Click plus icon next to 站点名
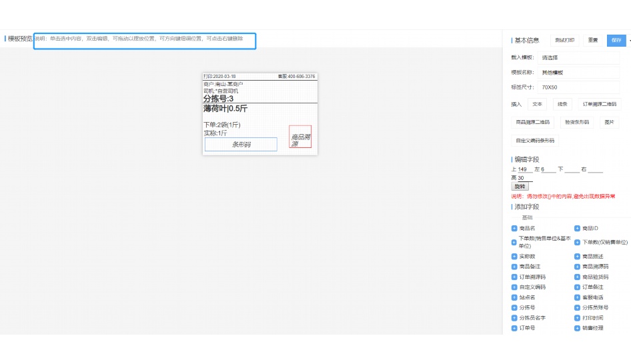 514,297
